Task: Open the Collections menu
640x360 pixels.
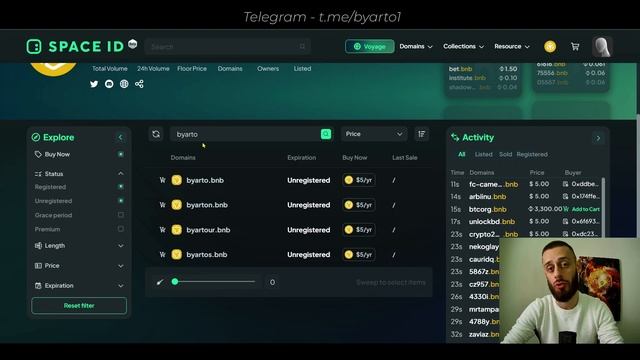Action: [464, 47]
